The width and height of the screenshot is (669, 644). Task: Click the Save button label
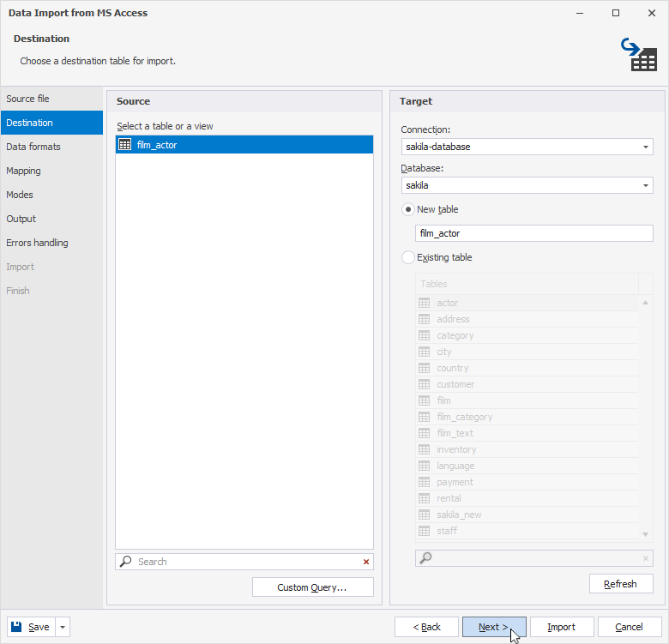(x=39, y=627)
